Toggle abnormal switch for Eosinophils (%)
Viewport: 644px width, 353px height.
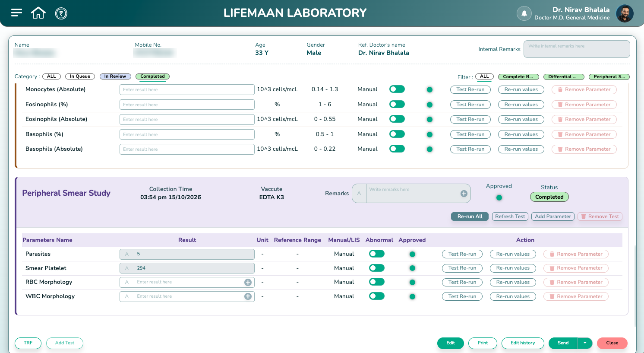pos(397,104)
